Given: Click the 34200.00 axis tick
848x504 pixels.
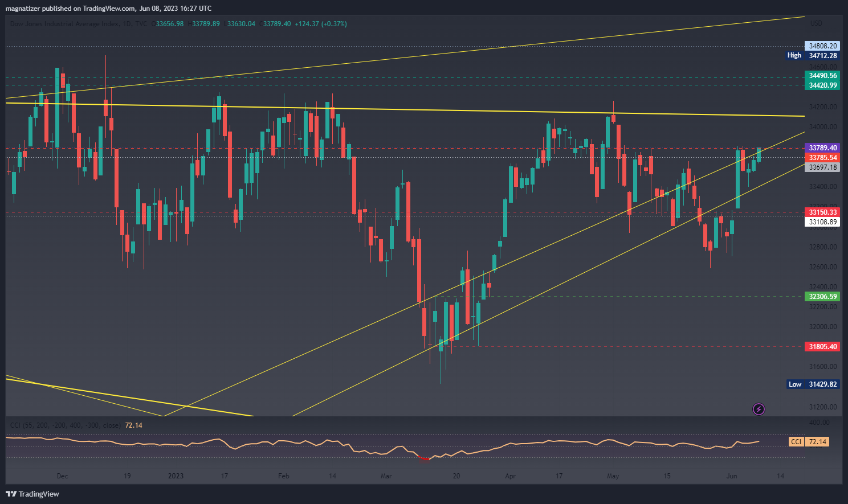Looking at the screenshot, I should coord(823,107).
